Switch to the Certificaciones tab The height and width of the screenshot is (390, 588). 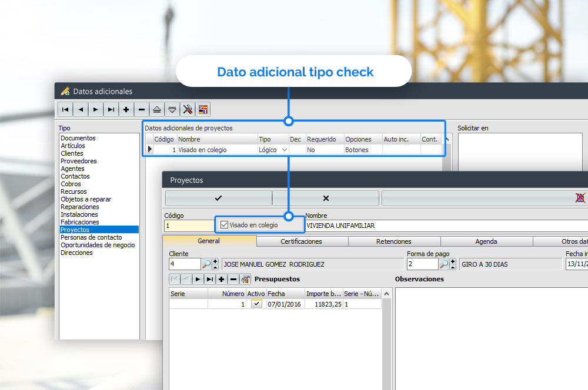tap(301, 241)
